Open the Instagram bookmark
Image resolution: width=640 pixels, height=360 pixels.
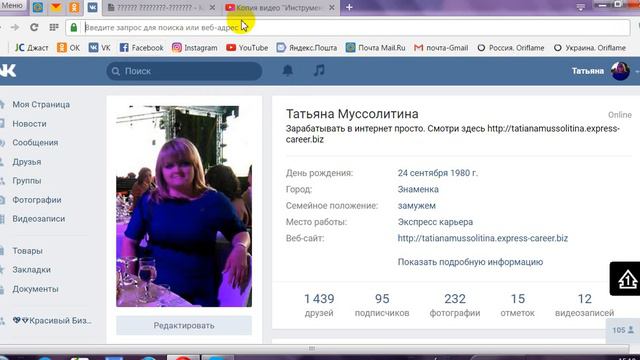pyautogui.click(x=195, y=48)
